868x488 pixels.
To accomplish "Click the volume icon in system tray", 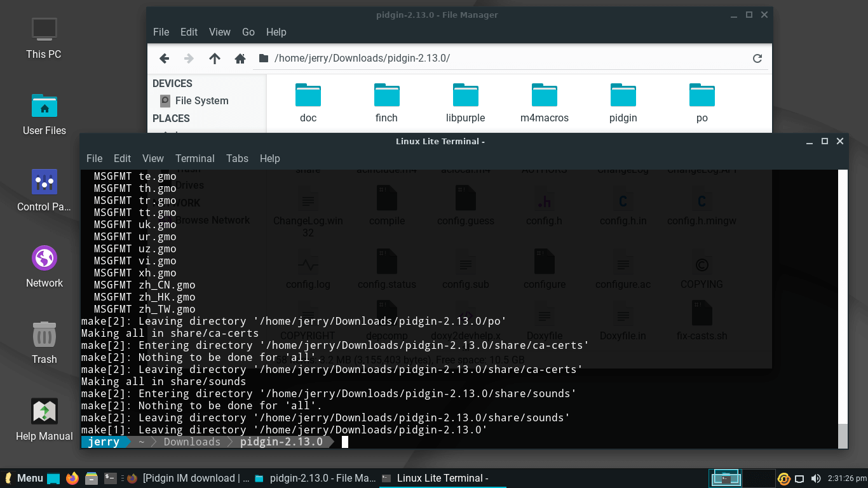I will pos(815,478).
